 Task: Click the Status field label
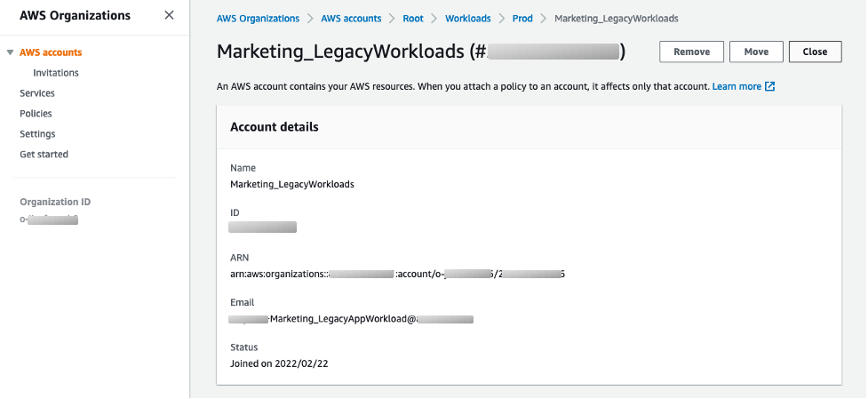244,347
